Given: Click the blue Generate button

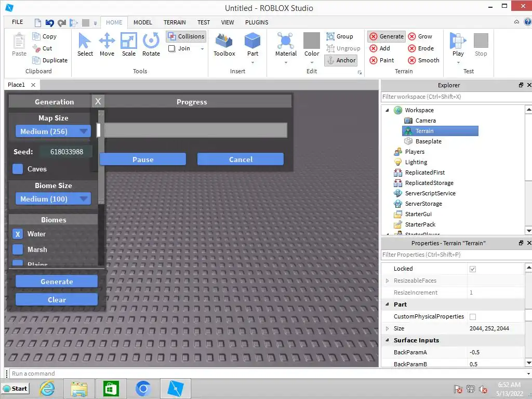Looking at the screenshot, I should pos(56,281).
